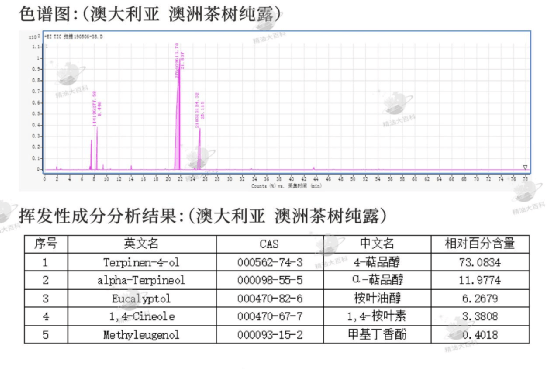
Task: Select the percentage value 11.9774
Action: coord(480,280)
